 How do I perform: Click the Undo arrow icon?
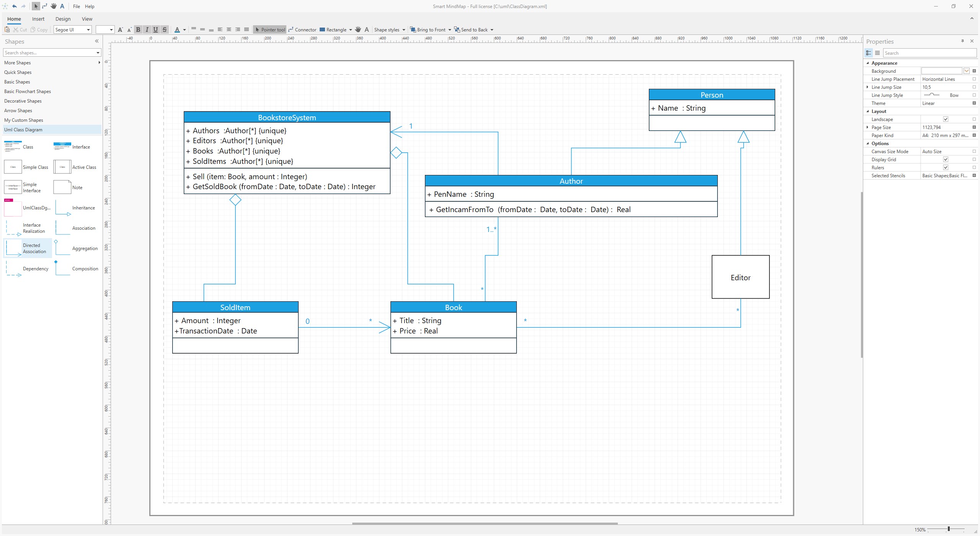pyautogui.click(x=15, y=6)
